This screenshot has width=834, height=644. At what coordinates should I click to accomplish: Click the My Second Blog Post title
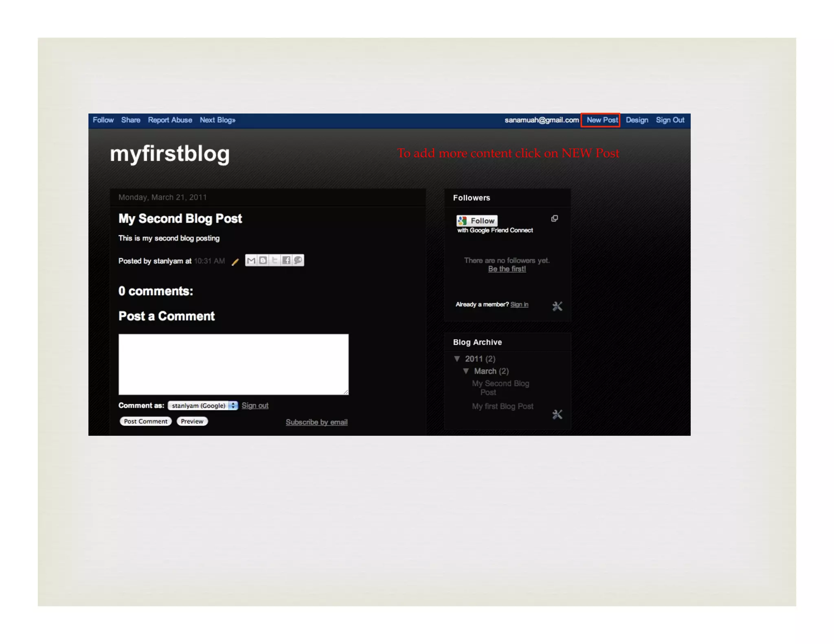pyautogui.click(x=180, y=219)
